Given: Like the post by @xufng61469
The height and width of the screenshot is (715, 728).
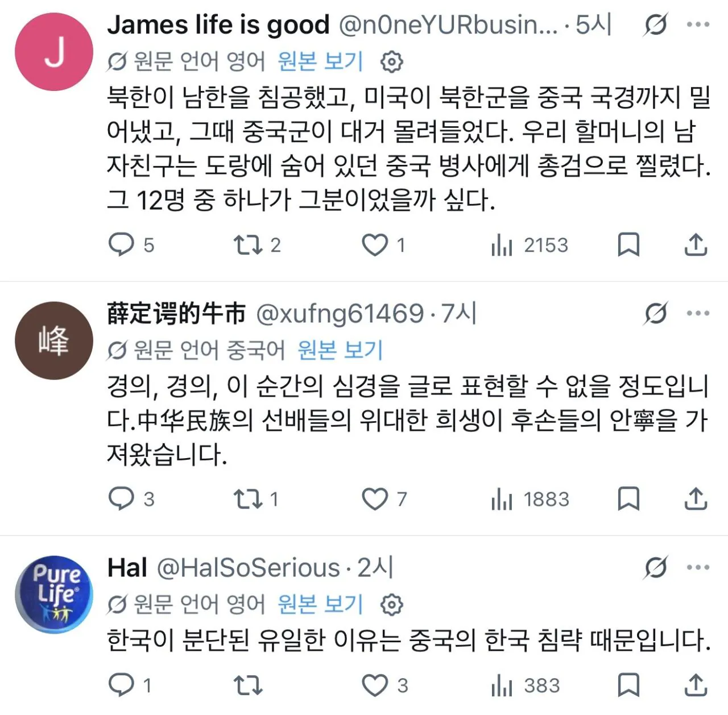Looking at the screenshot, I should tap(375, 499).
